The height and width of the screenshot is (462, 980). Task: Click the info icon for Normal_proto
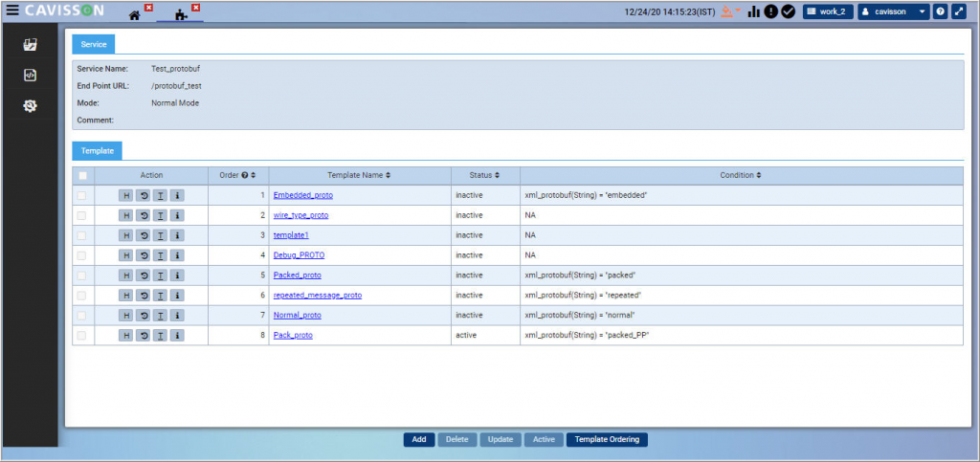(177, 316)
